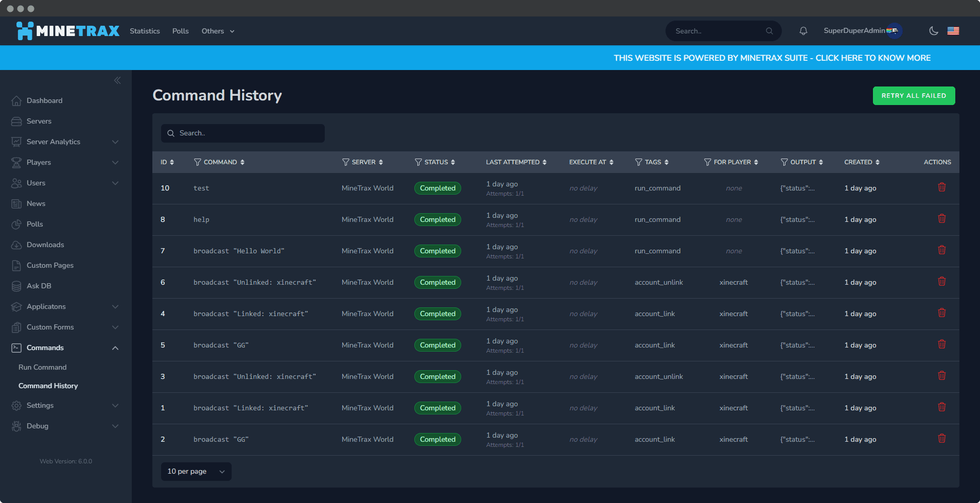
Task: Toggle dark mode moon icon
Action: (x=933, y=31)
